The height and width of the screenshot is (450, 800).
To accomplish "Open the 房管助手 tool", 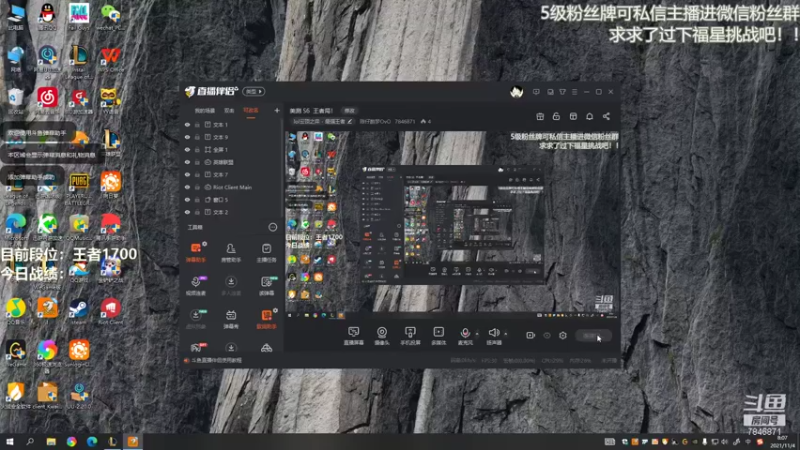I will tap(231, 253).
